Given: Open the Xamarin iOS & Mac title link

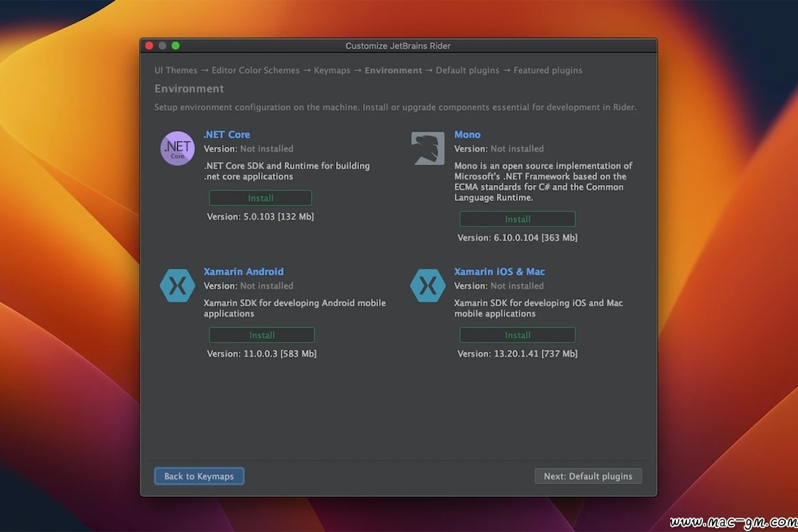Looking at the screenshot, I should [500, 272].
